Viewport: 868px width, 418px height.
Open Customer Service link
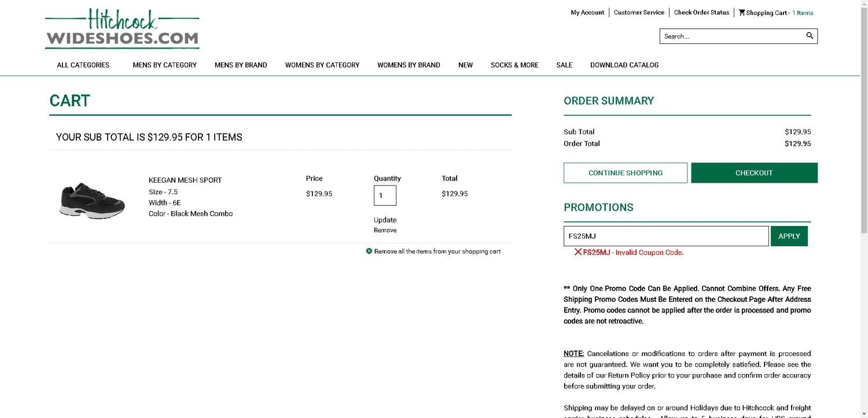tap(639, 12)
